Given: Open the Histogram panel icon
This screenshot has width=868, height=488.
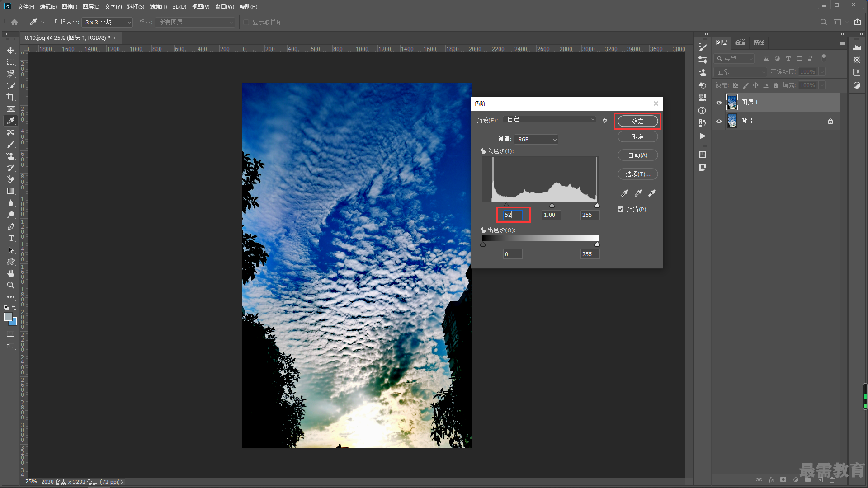Looking at the screenshot, I should (857, 47).
